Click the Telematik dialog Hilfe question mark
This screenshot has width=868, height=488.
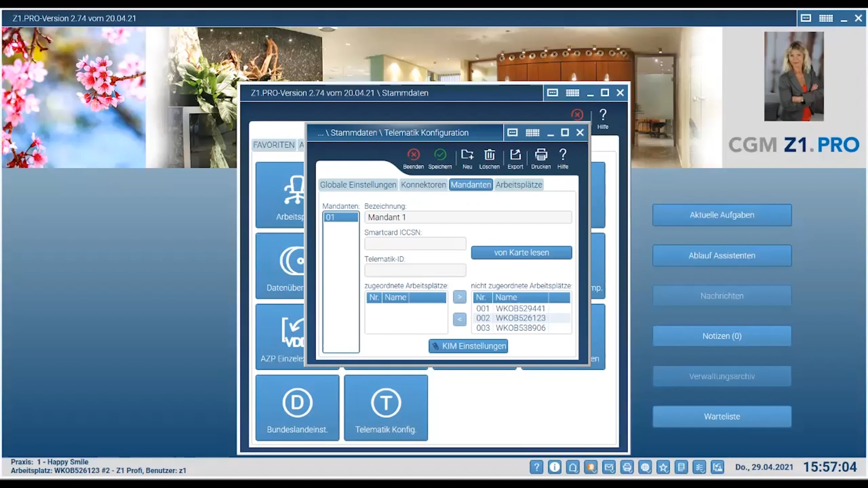click(x=563, y=155)
